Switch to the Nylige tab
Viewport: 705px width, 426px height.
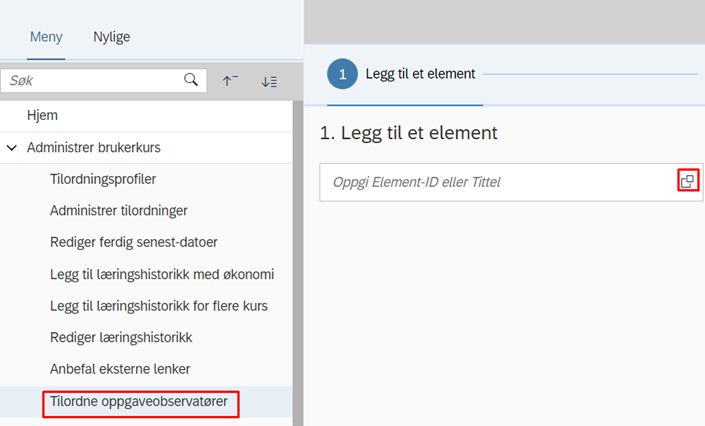112,37
